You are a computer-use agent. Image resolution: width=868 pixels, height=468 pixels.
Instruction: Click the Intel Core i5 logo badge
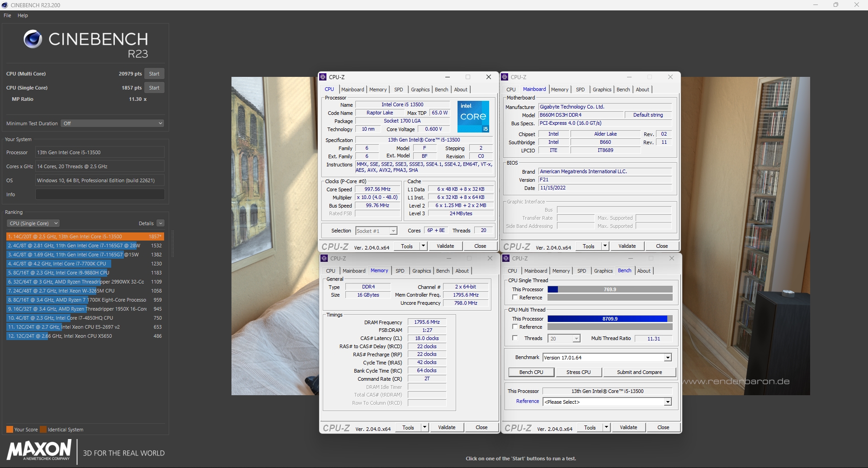pos(473,117)
